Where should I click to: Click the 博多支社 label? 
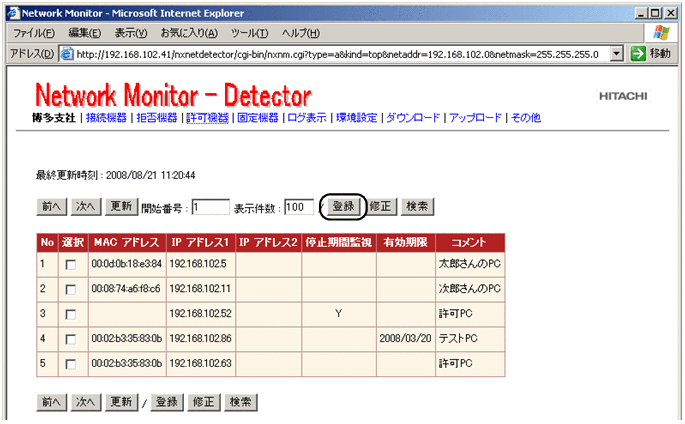[x=54, y=117]
